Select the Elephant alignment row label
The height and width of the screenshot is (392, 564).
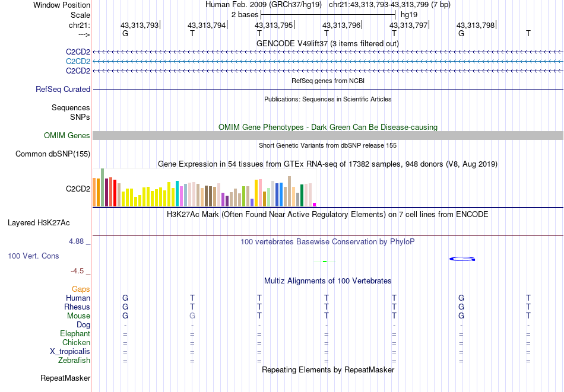click(75, 333)
